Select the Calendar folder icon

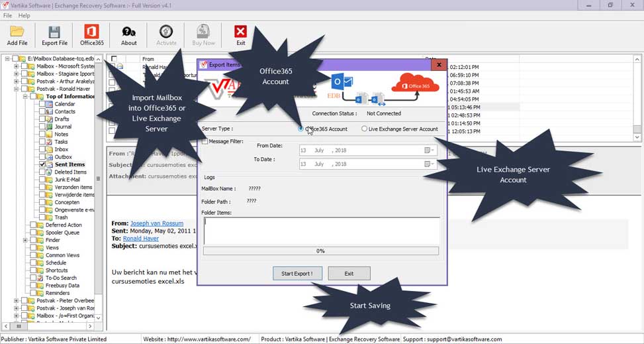click(x=49, y=104)
